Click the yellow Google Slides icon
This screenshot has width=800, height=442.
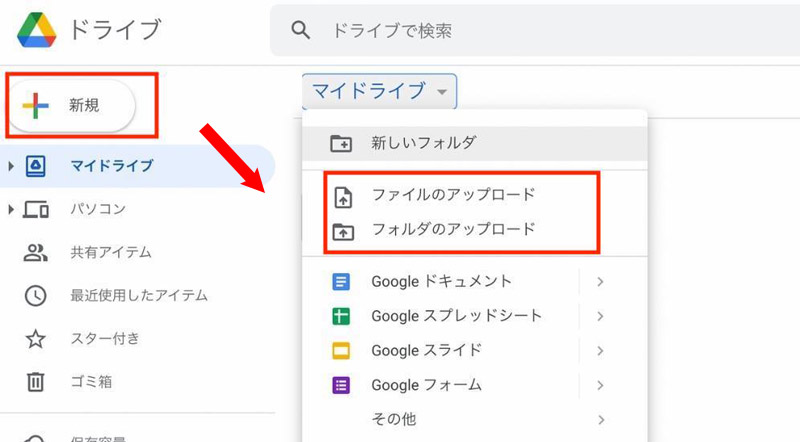[341, 351]
